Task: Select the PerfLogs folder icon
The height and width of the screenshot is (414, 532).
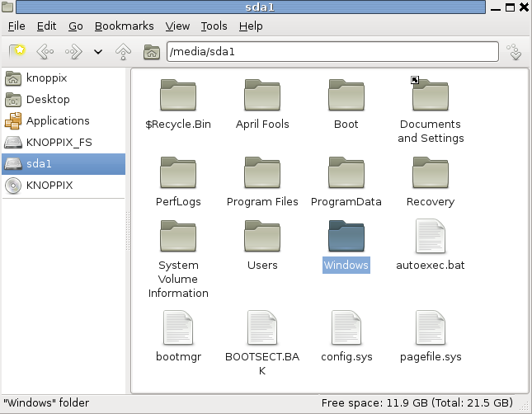Action: 178,172
